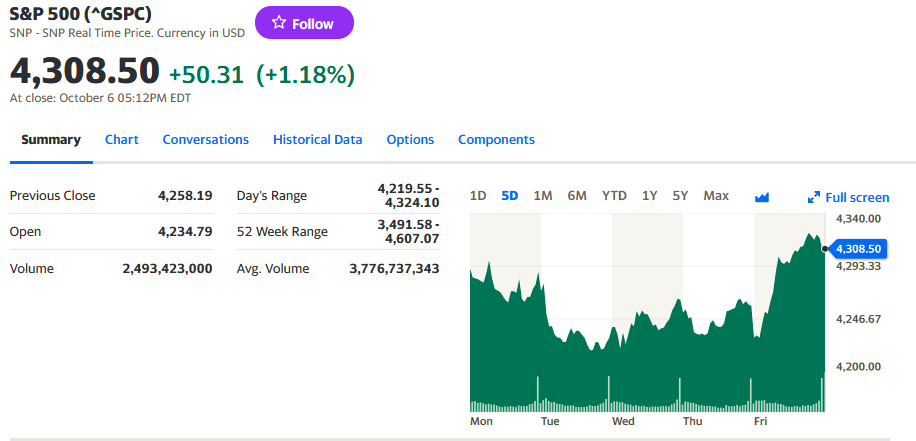Select the 5D chart range

(510, 196)
